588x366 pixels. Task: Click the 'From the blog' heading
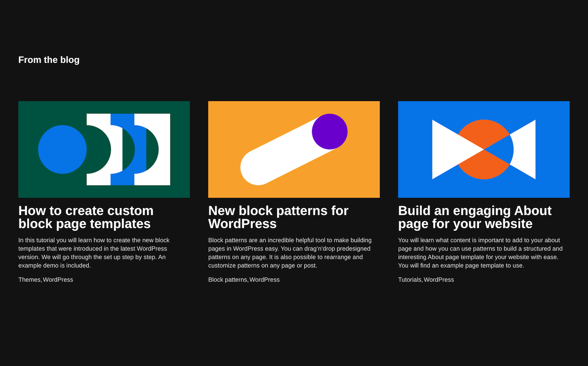pyautogui.click(x=49, y=60)
